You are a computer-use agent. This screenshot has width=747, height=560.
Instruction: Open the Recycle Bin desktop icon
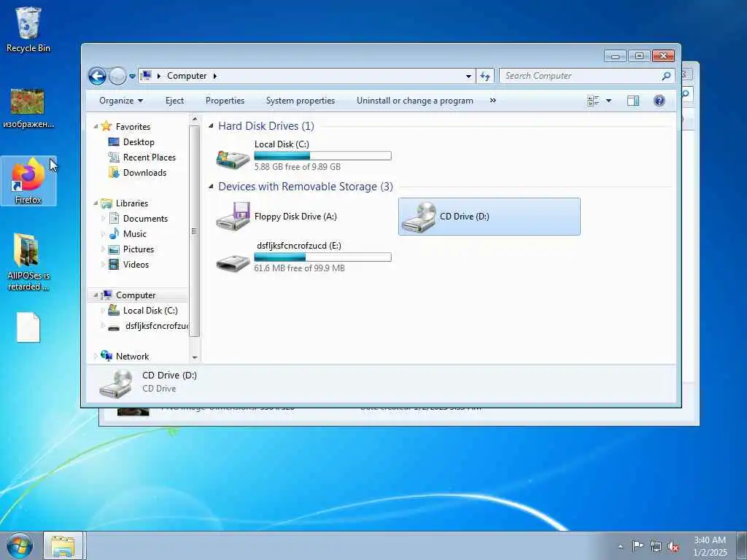click(x=28, y=29)
